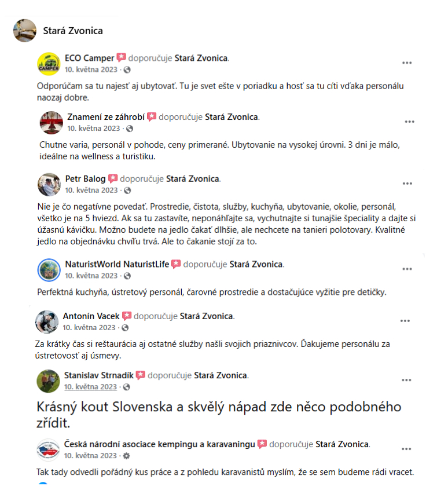Viewport: 448px width, 501px height.
Task: Click globe privacy icon under Antonín Vacek
Action: click(125, 327)
